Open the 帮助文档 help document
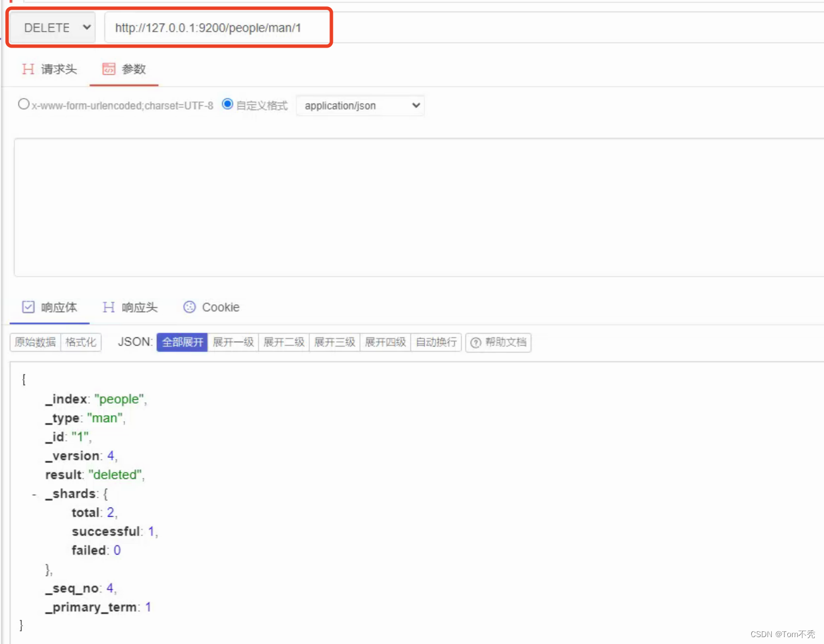The width and height of the screenshot is (824, 644). 499,343
